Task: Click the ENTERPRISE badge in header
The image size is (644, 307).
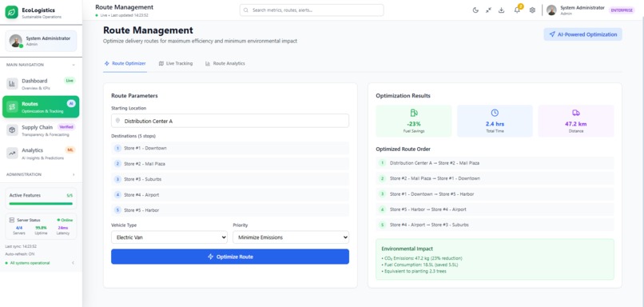Action: (x=622, y=10)
